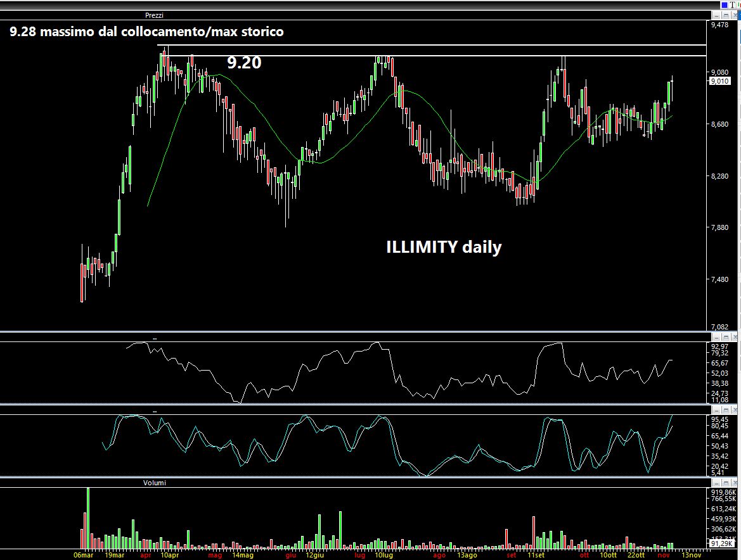Click the blue square color icon in top toolbar

[x=725, y=4]
